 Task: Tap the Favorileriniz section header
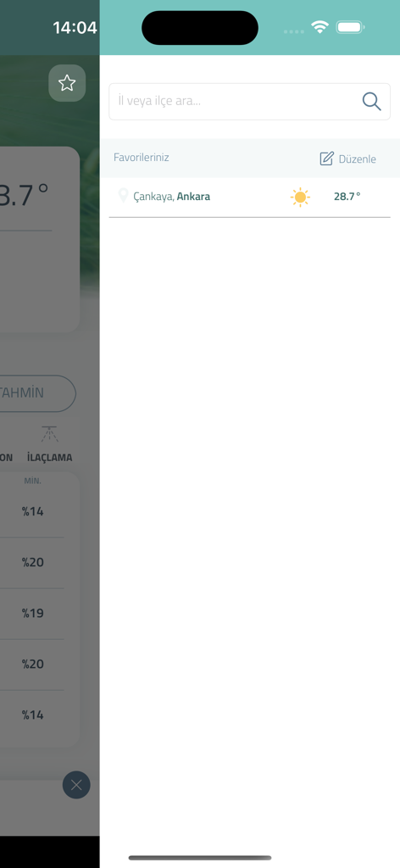(141, 157)
